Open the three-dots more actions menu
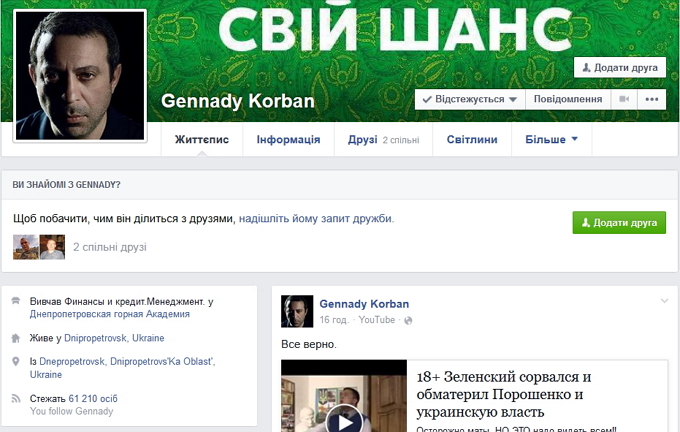 tap(651, 99)
